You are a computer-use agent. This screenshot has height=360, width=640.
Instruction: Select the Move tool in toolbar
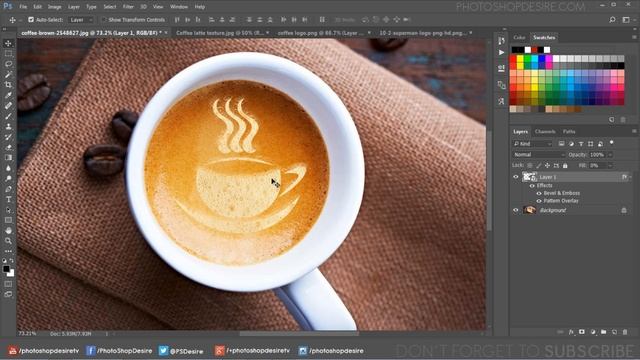[x=8, y=43]
